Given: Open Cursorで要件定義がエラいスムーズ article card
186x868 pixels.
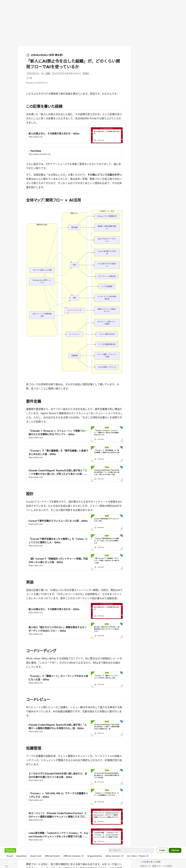Looking at the screenshot, I should (x=74, y=523).
